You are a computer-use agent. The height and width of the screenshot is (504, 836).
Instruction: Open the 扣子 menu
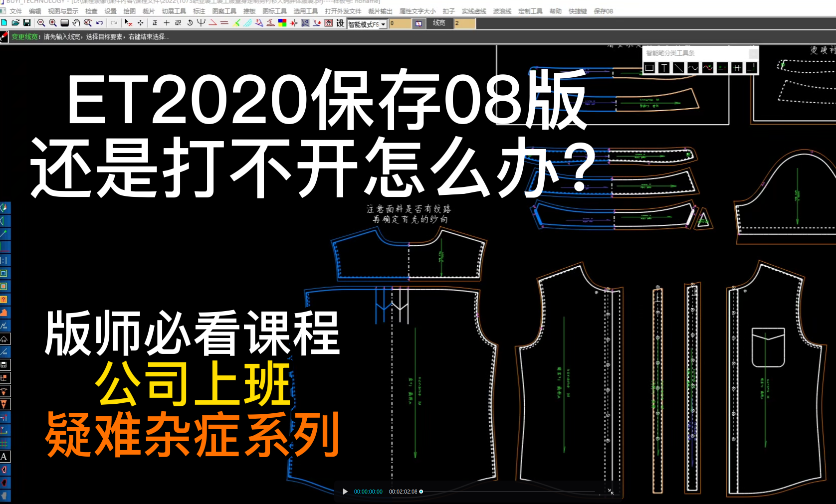[449, 11]
